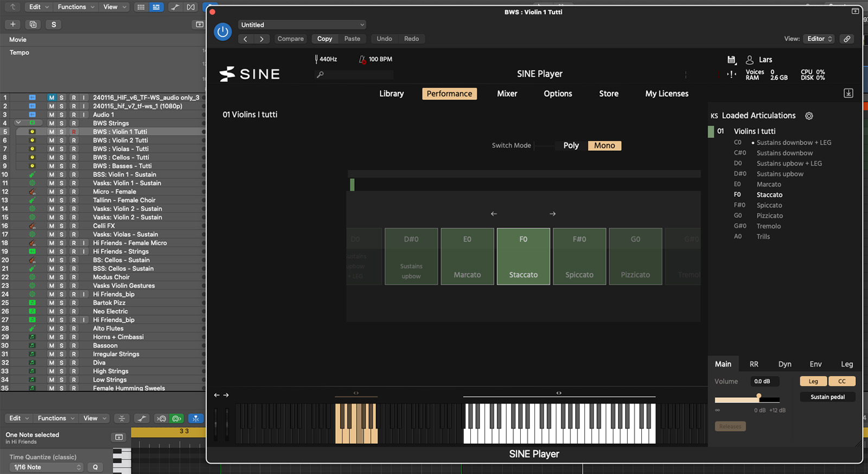Open the Env tab in the lower right panel
This screenshot has height=474, width=868.
(815, 364)
